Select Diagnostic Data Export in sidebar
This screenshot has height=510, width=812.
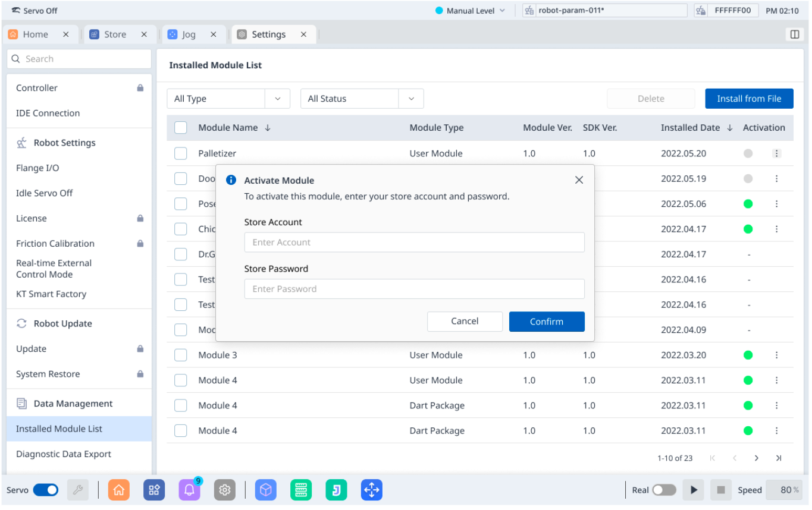(x=64, y=454)
